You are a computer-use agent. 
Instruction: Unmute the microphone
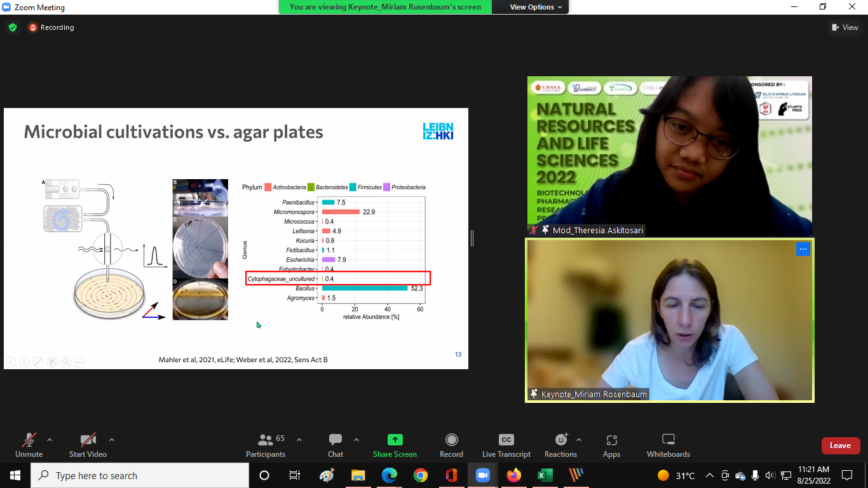[x=29, y=440]
